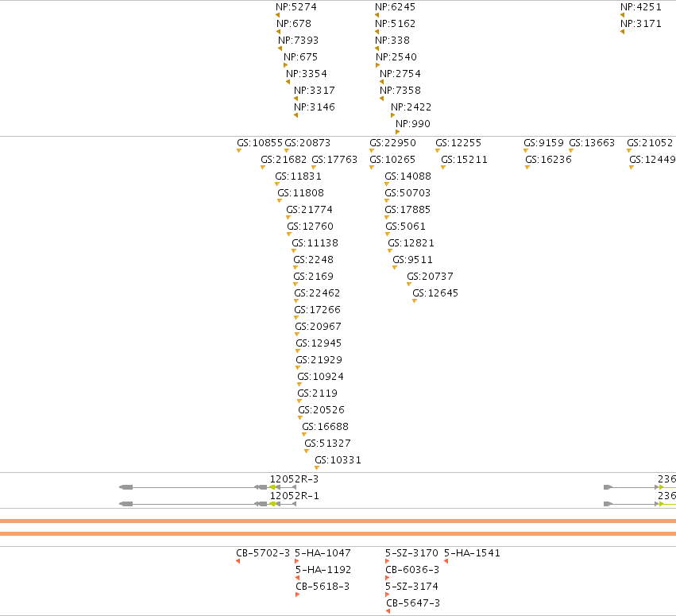Click the GS:10855 feature
The height and width of the screenshot is (616, 676).
(x=260, y=143)
